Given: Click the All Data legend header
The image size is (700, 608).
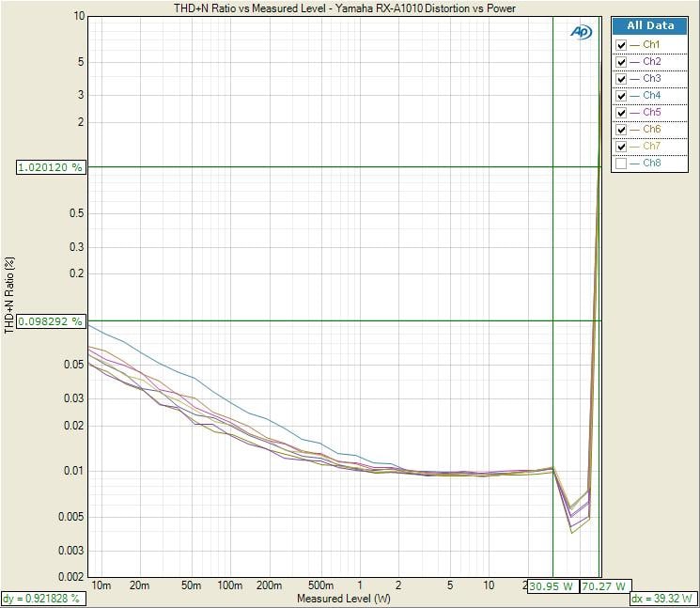Looking at the screenshot, I should pos(649,26).
